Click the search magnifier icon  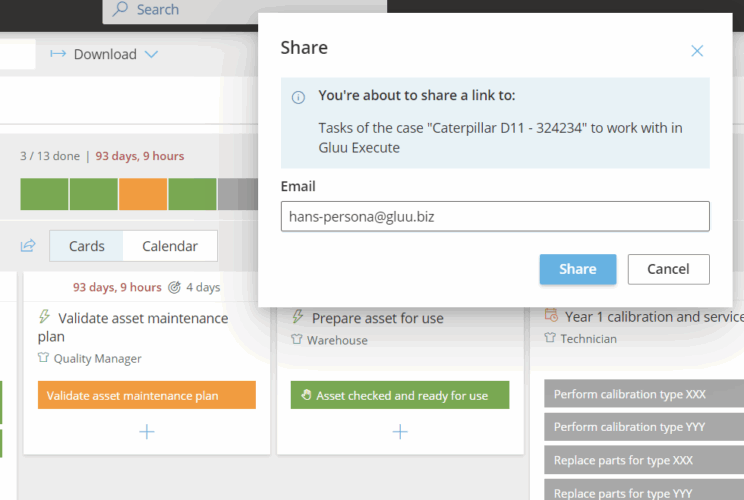pyautogui.click(x=120, y=9)
